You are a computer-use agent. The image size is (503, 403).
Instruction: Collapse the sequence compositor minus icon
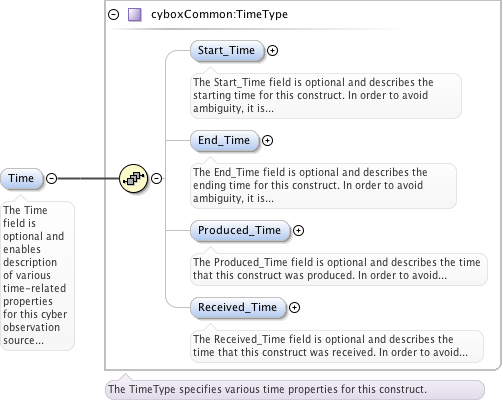pos(156,178)
